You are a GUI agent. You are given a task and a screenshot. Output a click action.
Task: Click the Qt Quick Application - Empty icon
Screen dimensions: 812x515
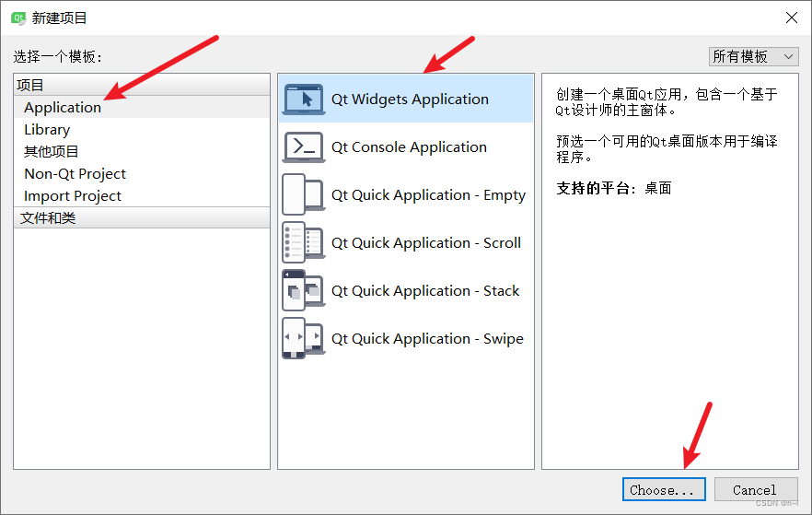tap(304, 194)
